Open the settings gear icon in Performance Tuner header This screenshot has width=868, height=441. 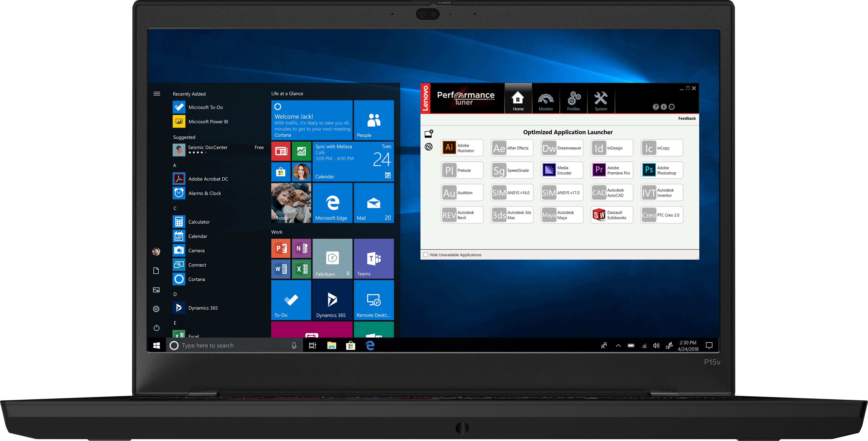pos(672,107)
